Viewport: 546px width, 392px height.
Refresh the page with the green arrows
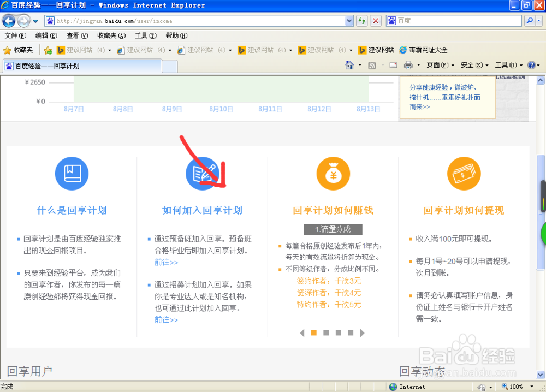[x=362, y=21]
